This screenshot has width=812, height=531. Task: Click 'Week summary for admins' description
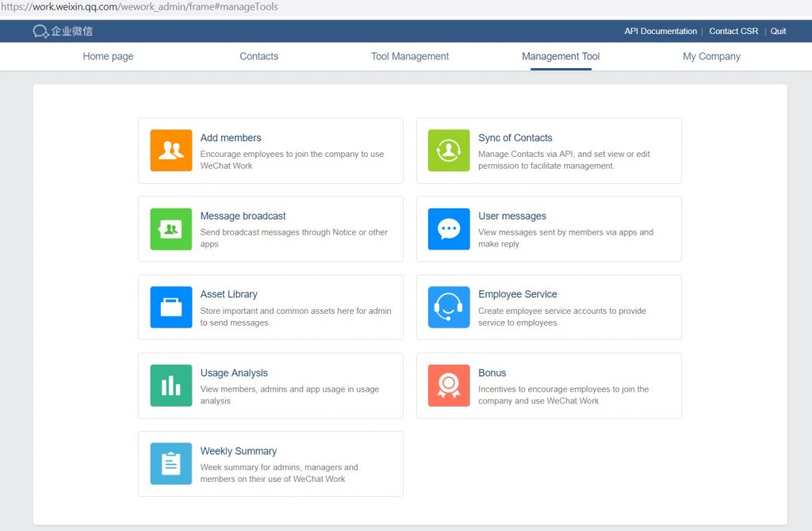(x=278, y=473)
